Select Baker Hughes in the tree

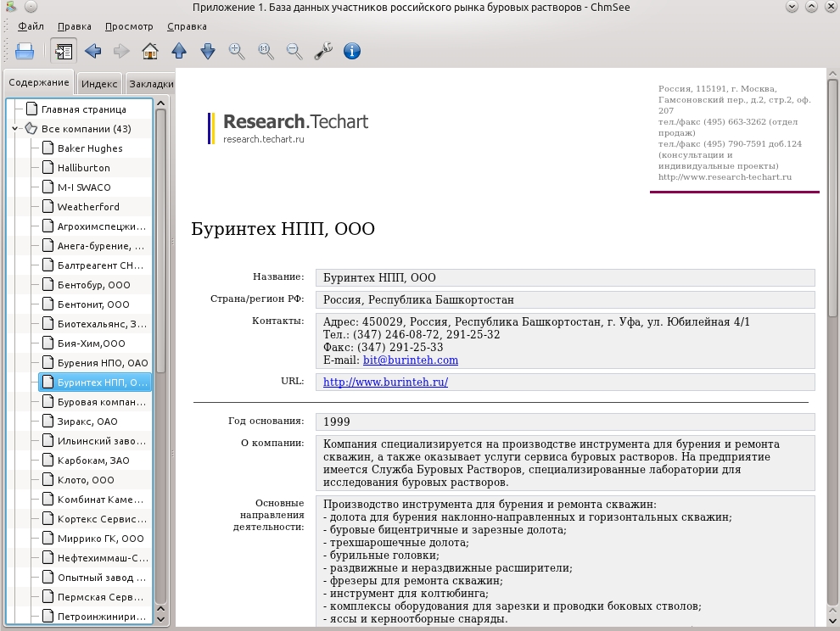pyautogui.click(x=89, y=148)
